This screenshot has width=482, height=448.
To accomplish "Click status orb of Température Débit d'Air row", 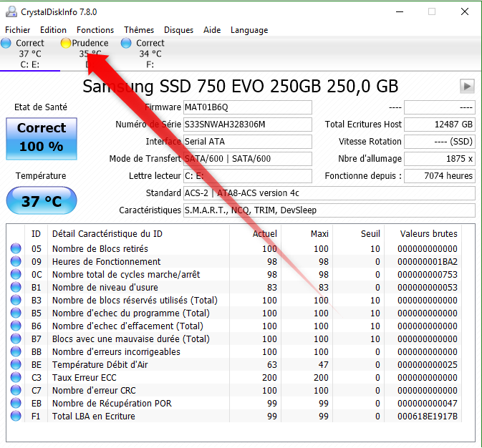I will coord(16,365).
